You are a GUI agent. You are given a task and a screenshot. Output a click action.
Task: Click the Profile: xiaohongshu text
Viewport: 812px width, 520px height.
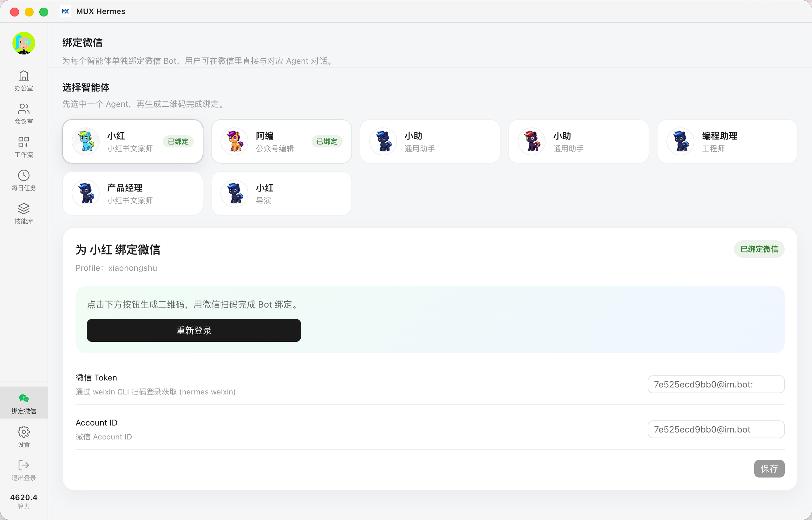click(x=116, y=268)
